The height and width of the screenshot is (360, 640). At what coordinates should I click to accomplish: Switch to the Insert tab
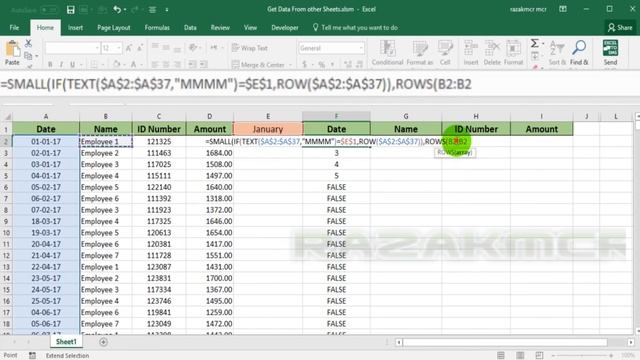pyautogui.click(x=76, y=27)
